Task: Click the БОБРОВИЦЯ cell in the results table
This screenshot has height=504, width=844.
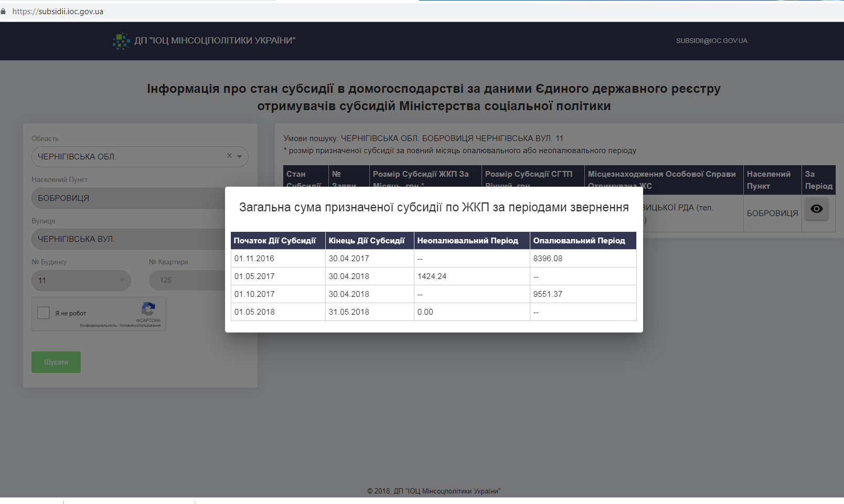Action: point(772,213)
